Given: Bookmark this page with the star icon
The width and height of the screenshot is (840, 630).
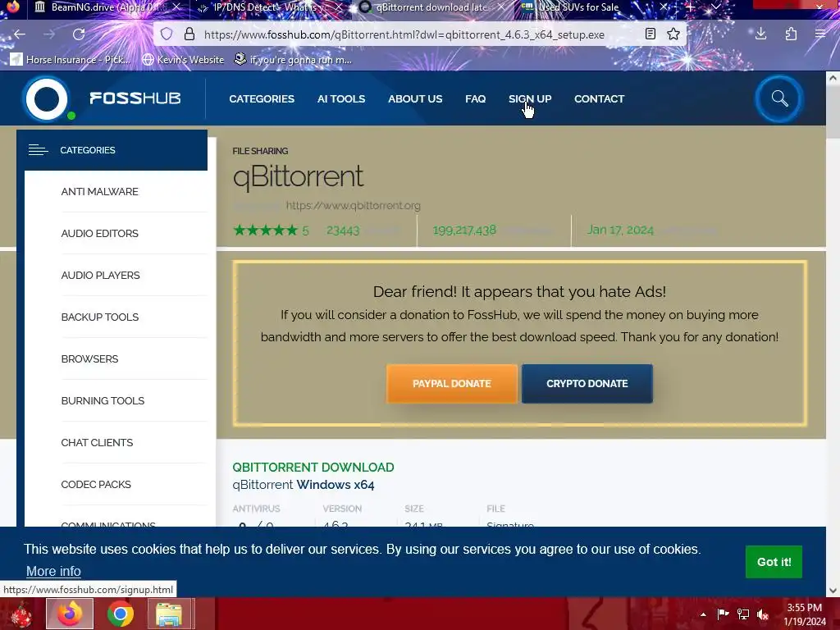Looking at the screenshot, I should coord(673,34).
